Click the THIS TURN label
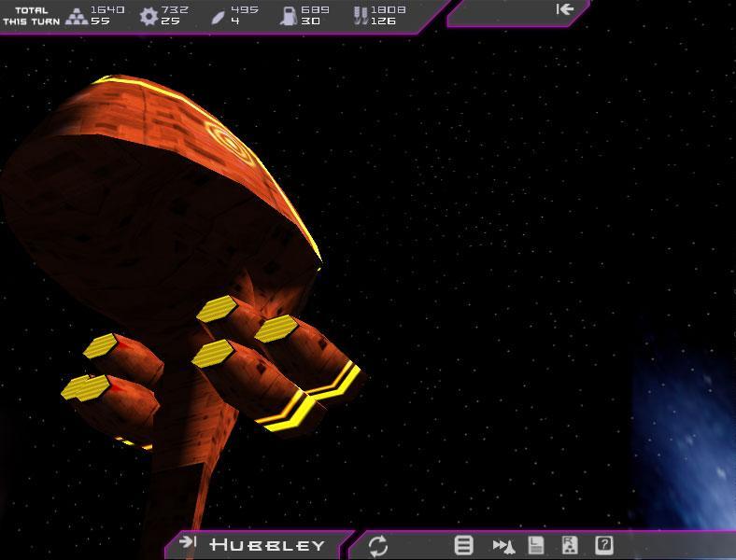This screenshot has width=736, height=560. [x=32, y=21]
